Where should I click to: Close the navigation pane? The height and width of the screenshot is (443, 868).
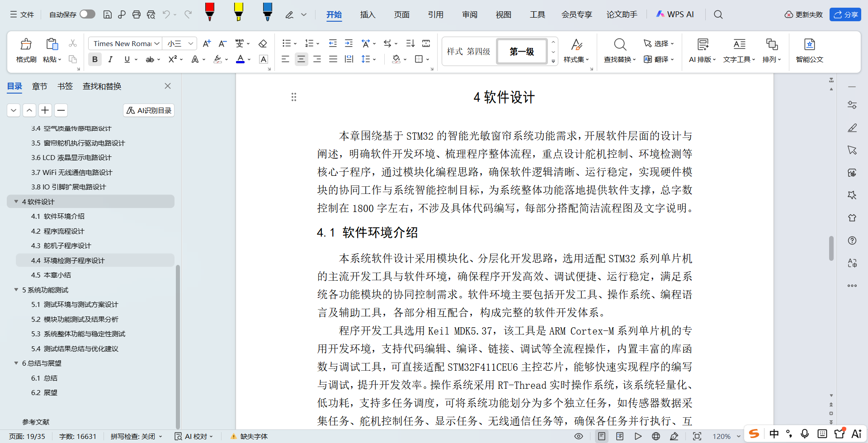coord(168,86)
